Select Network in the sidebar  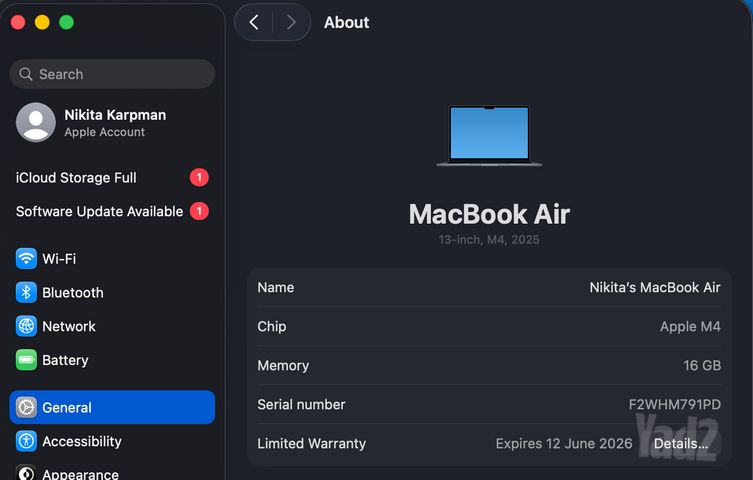(x=112, y=326)
